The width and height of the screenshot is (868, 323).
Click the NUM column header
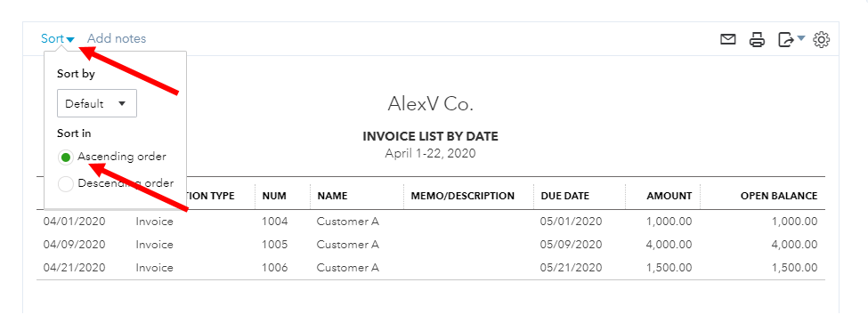click(273, 196)
